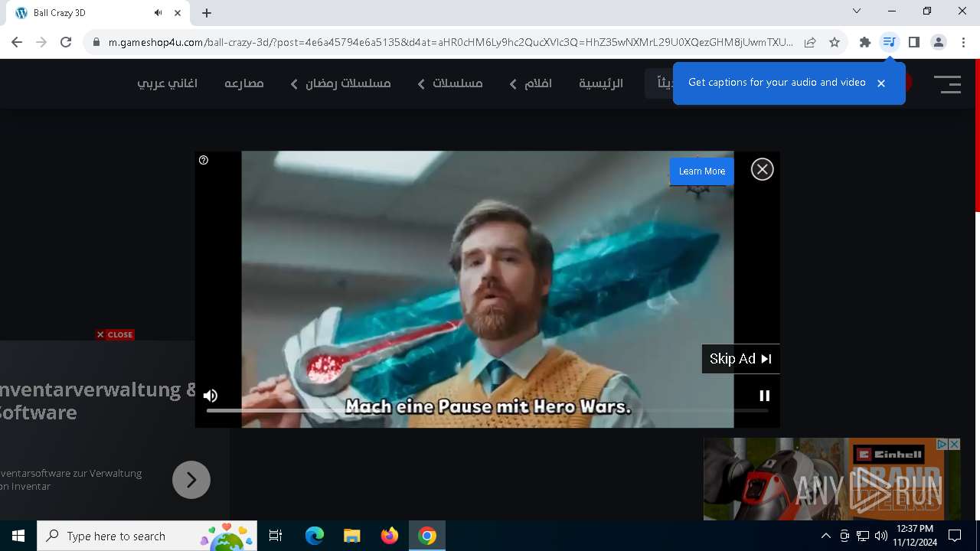The width and height of the screenshot is (980, 551).
Task: Open Chrome three-dot menu
Action: click(963, 43)
